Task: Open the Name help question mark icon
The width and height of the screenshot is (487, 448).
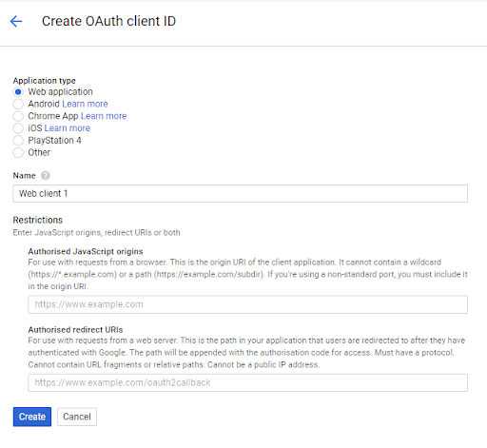Action: pyautogui.click(x=46, y=175)
